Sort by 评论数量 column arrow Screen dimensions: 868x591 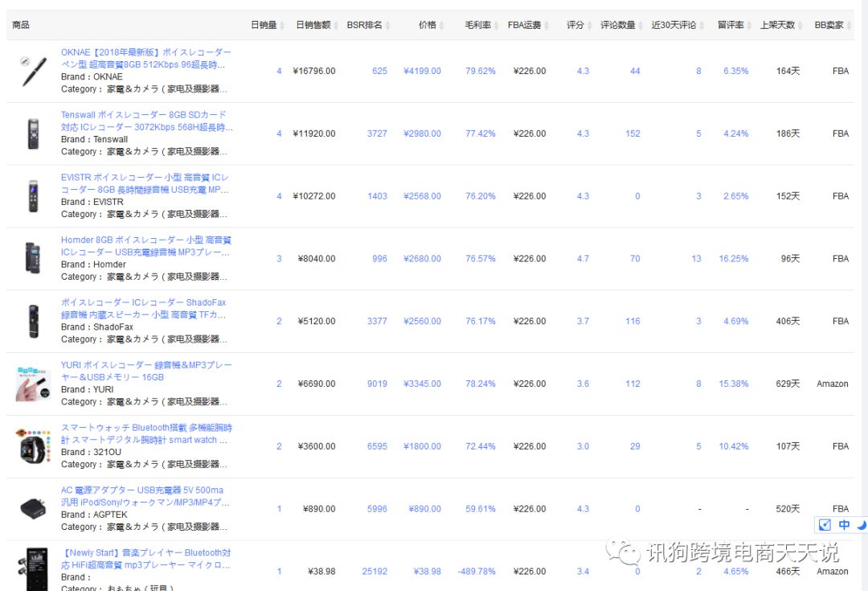pyautogui.click(x=641, y=26)
